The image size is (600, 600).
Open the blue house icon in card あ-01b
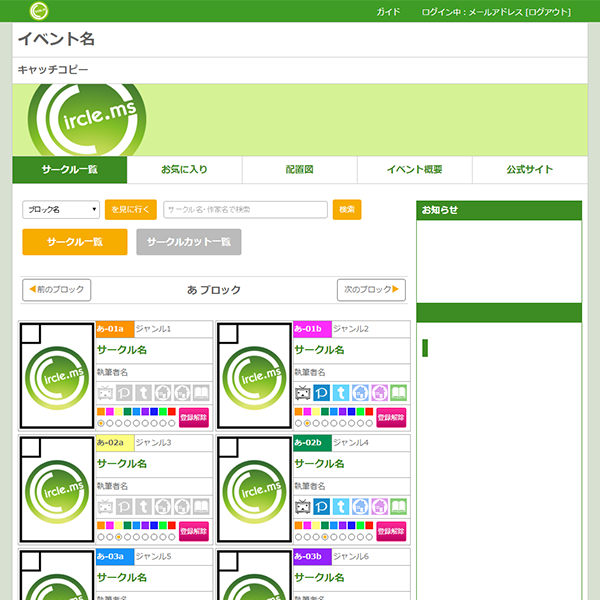click(x=360, y=393)
